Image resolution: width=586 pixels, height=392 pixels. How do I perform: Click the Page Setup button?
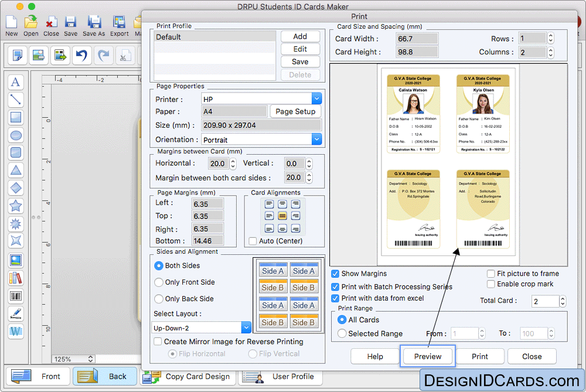click(295, 111)
